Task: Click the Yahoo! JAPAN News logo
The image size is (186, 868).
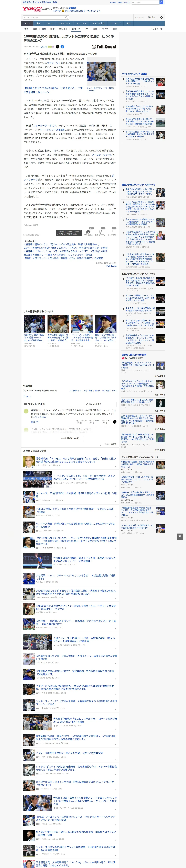Action: coord(37,9)
